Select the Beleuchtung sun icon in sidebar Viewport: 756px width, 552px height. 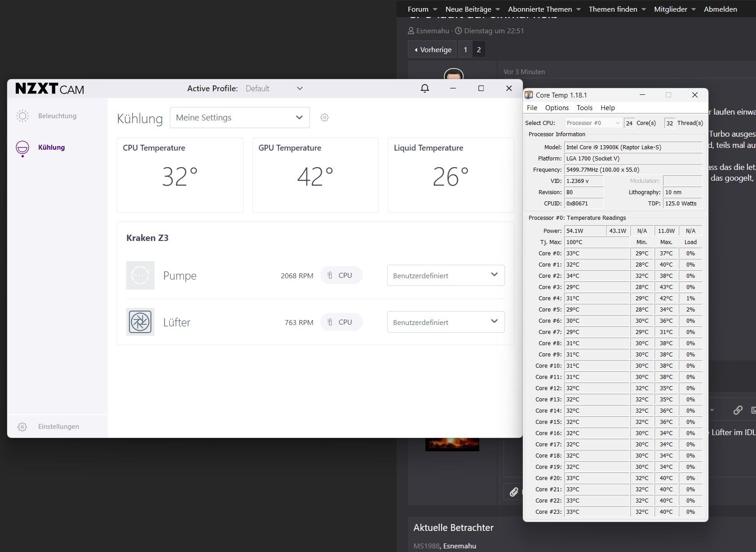tap(22, 116)
